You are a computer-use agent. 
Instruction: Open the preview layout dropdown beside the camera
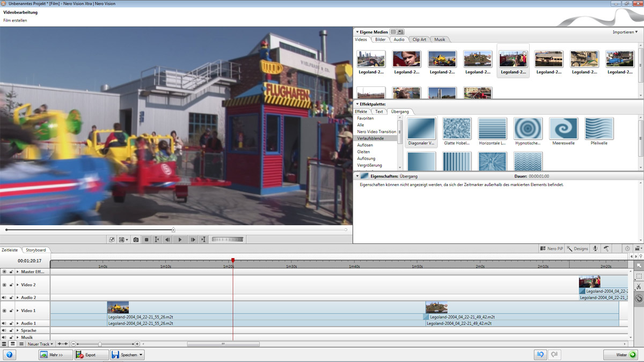[124, 240]
